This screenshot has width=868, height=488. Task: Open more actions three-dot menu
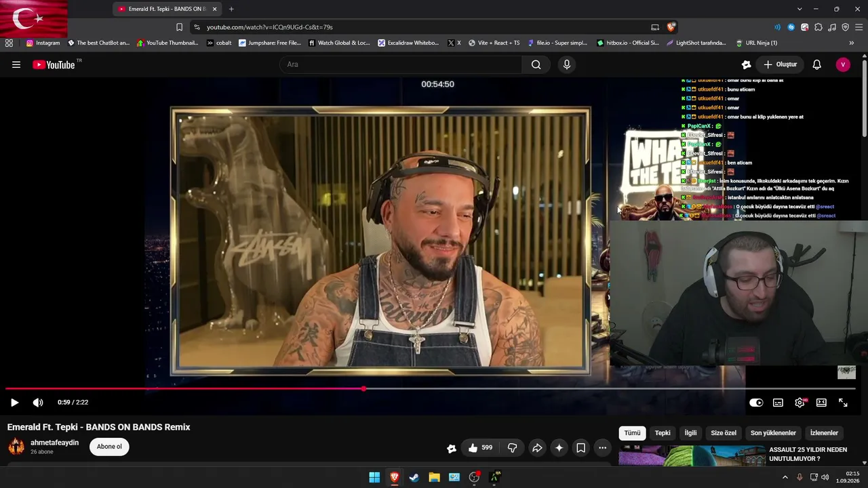coord(602,447)
